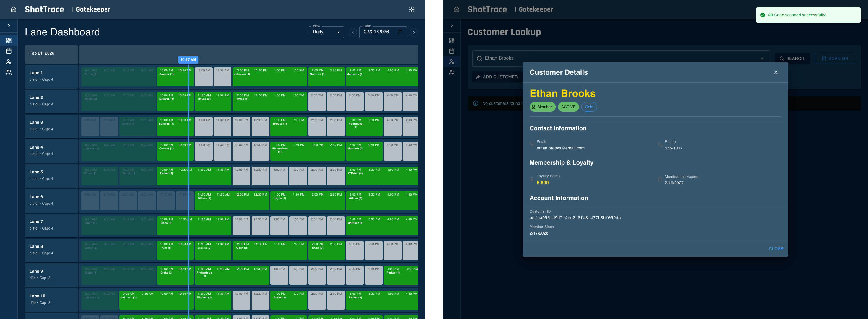This screenshot has height=319, width=868.
Task: Select Lane 5 O'Brien (4) 3:00 PM booking
Action: point(382,176)
